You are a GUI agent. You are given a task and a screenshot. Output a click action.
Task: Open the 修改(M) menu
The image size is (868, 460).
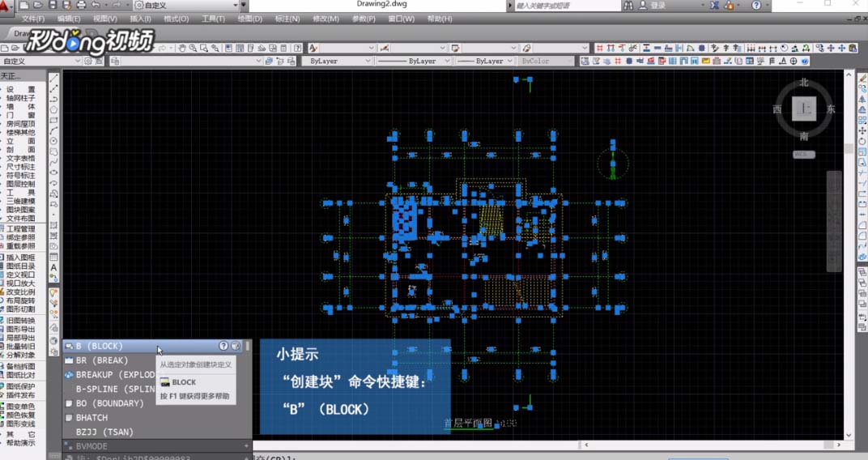pyautogui.click(x=325, y=19)
